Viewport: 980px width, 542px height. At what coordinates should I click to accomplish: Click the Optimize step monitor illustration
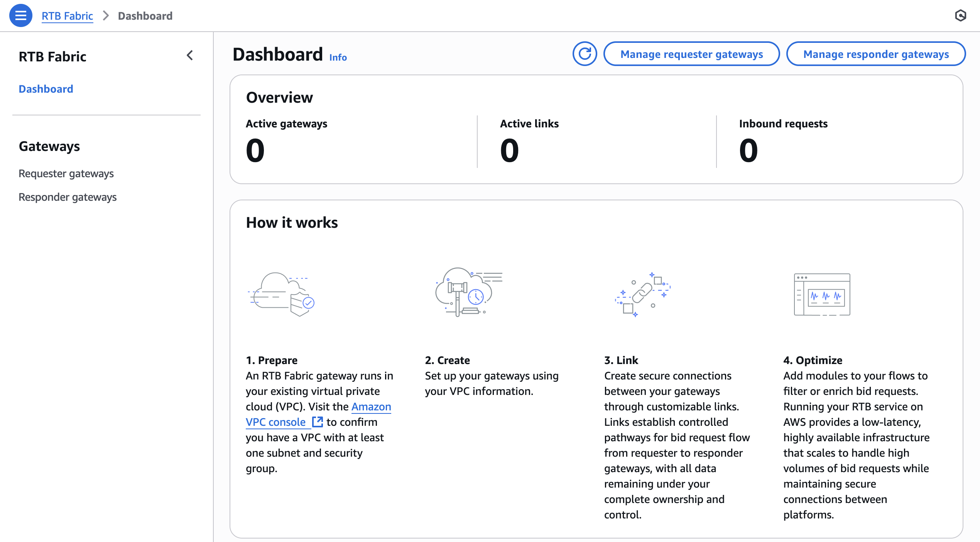click(x=822, y=294)
